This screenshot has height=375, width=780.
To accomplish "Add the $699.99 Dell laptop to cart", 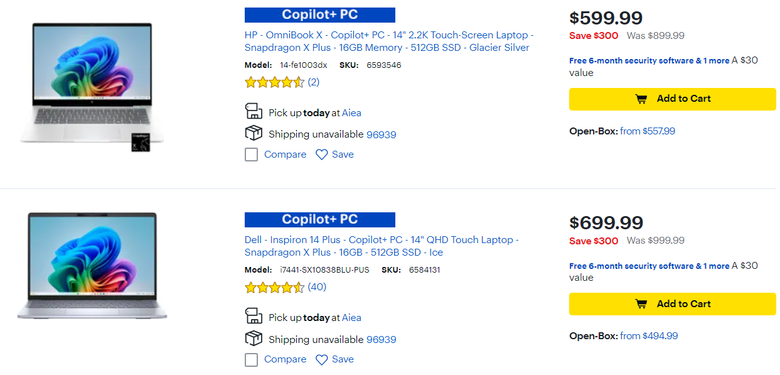I will coord(672,304).
